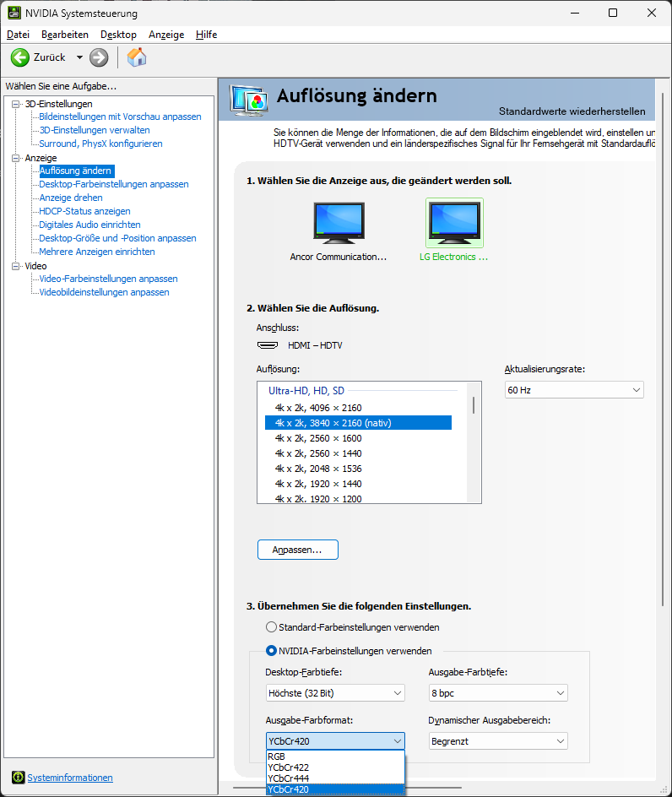Open the Anzeige menu

166,35
